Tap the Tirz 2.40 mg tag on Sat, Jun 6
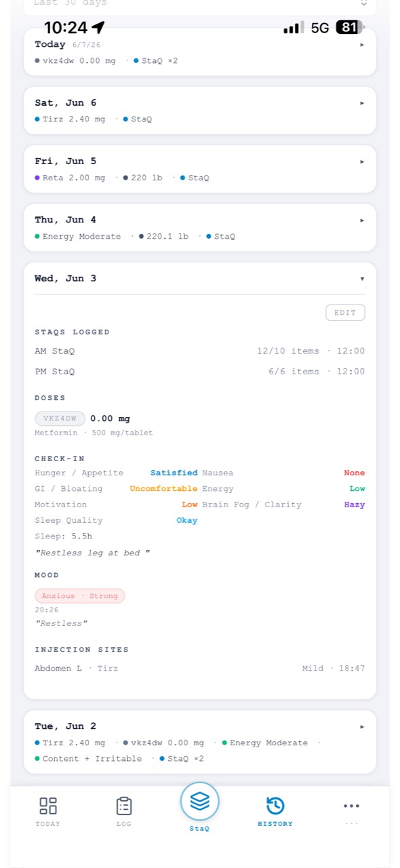Viewport: 400px width, 868px height. 71,119
